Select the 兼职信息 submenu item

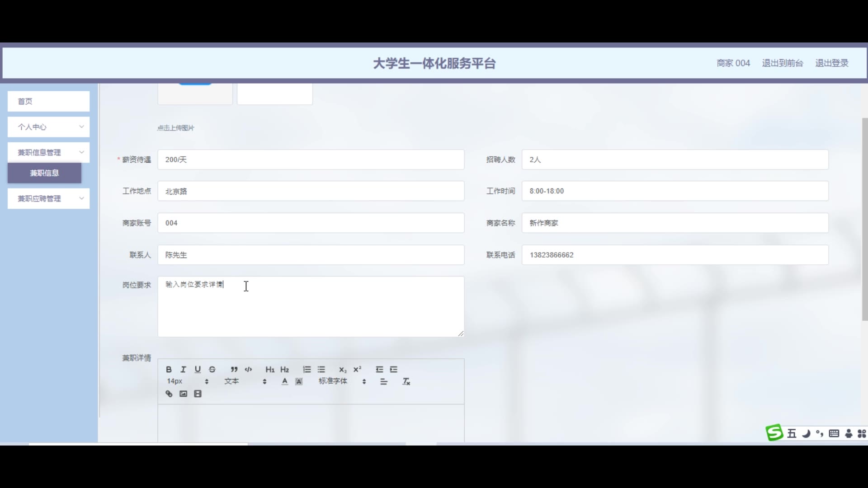44,173
